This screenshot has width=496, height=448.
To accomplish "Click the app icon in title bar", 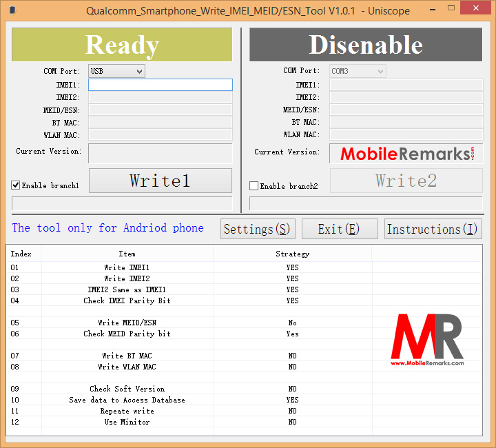I will (x=12, y=11).
